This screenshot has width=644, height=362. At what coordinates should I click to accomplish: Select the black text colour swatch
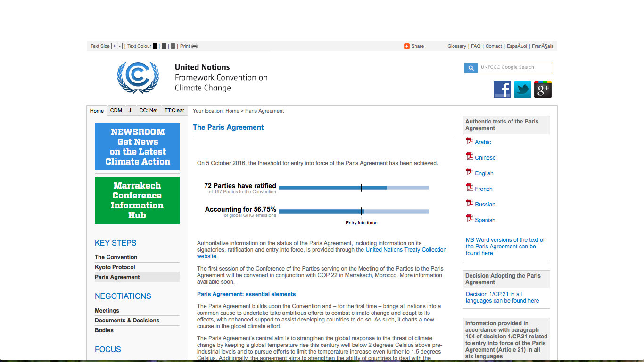tap(155, 46)
